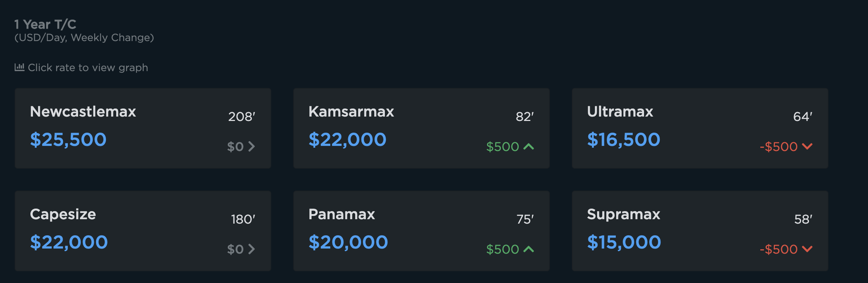
Task: Open Kamsarmax $22,000 rate graph
Action: coord(347,140)
